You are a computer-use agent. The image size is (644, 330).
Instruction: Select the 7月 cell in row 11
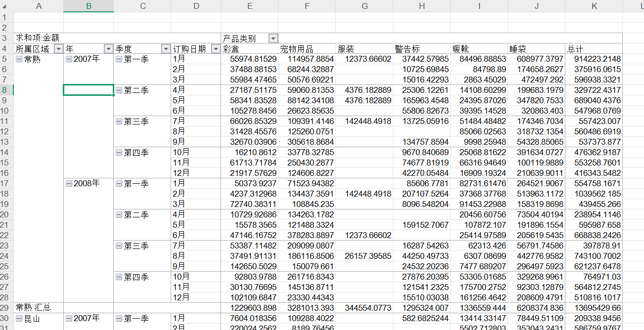pos(196,122)
